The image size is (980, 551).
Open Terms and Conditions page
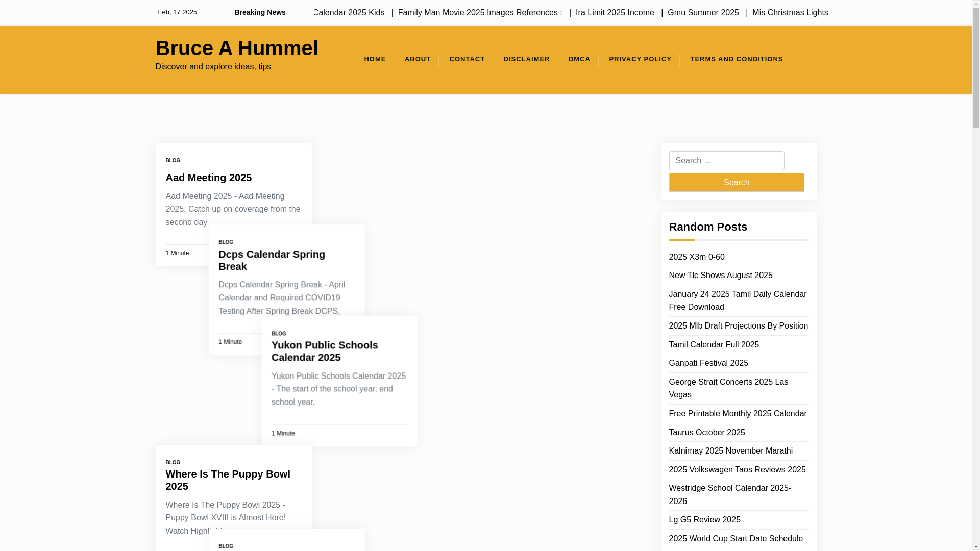click(x=737, y=59)
